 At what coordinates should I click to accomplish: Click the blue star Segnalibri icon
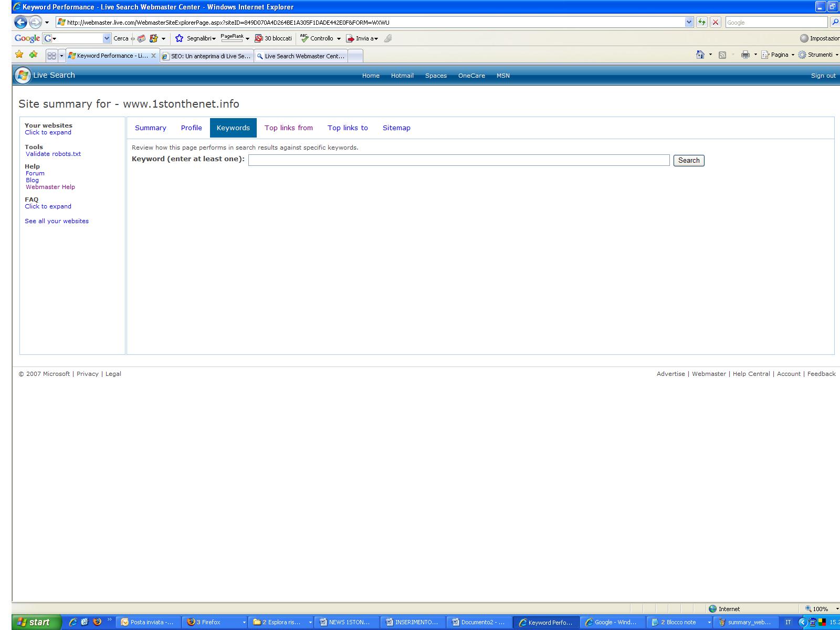[179, 38]
